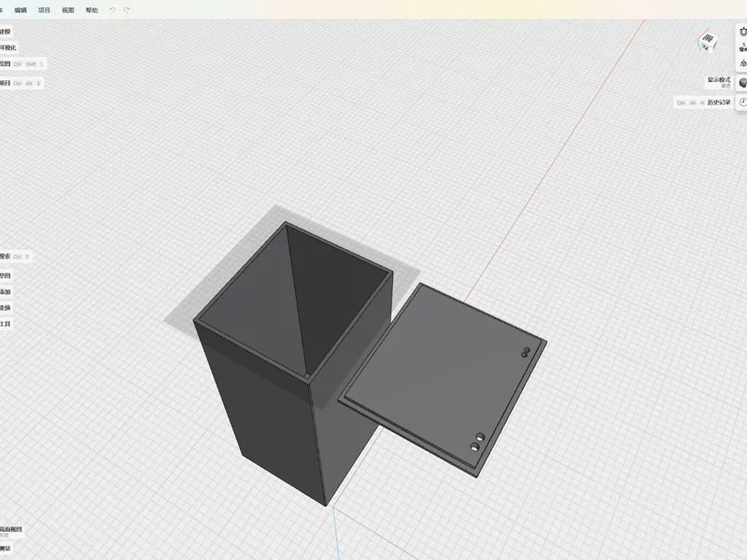Open the 视图 menu
747x560 pixels.
[67, 10]
